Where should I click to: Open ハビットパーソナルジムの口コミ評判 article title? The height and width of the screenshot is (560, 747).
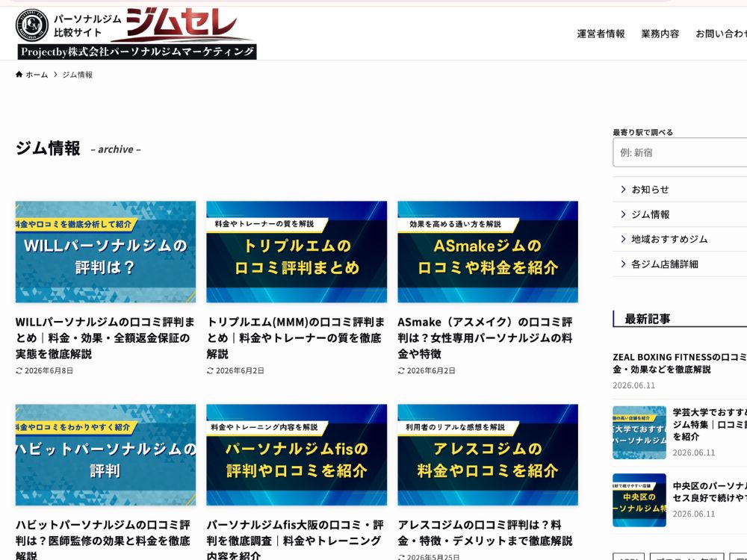point(103,540)
